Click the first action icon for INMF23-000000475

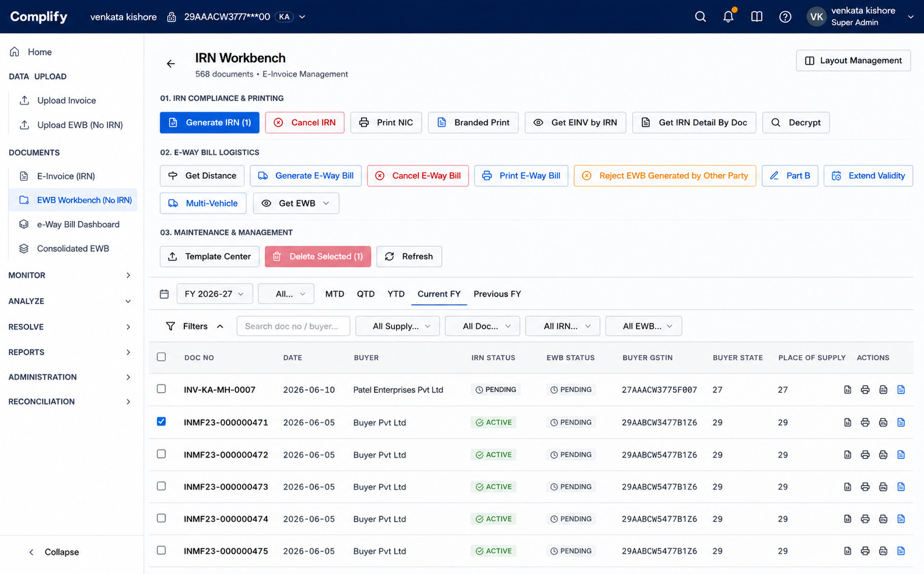pos(847,551)
